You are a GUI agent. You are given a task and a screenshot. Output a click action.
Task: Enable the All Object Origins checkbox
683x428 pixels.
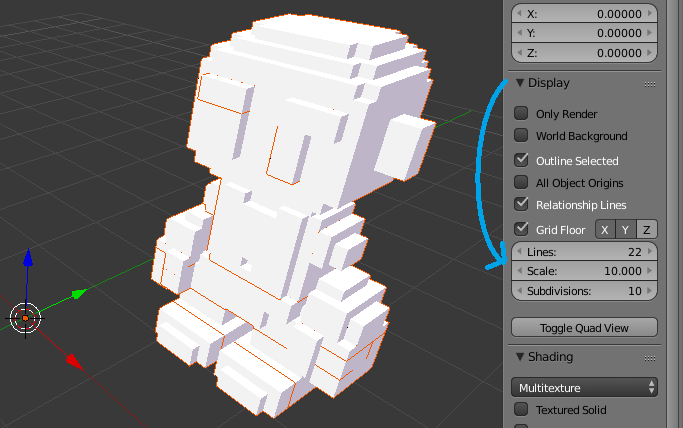click(x=521, y=182)
